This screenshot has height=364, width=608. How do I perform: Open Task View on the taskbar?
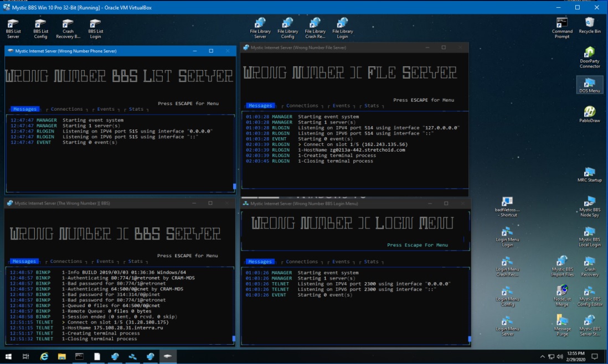[x=25, y=356]
